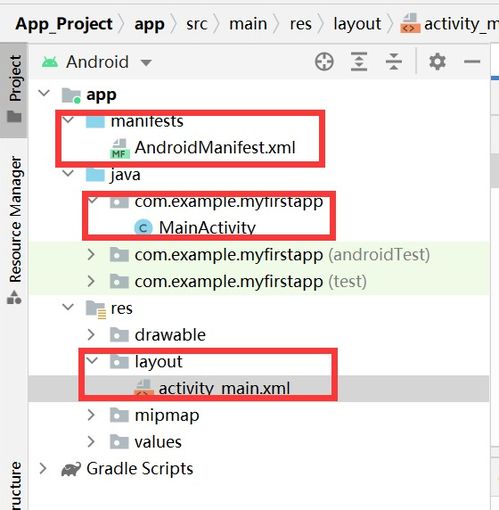Click the green Android robot icon

50,62
